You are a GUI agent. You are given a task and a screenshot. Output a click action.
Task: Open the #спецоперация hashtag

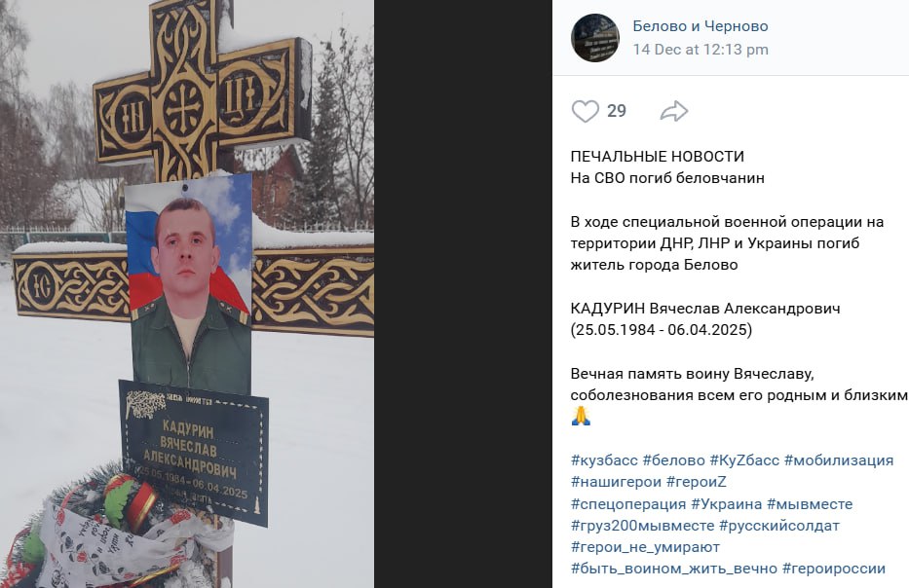[x=628, y=504]
